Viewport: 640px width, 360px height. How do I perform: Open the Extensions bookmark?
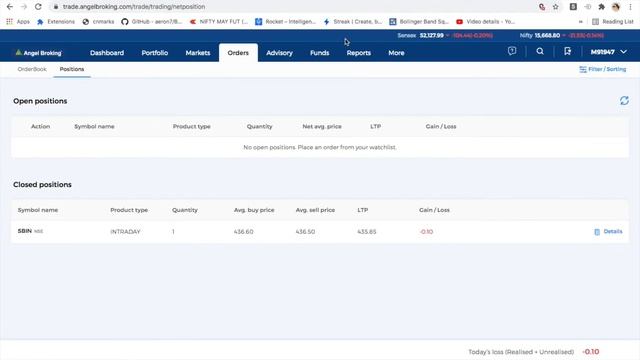(x=56, y=22)
